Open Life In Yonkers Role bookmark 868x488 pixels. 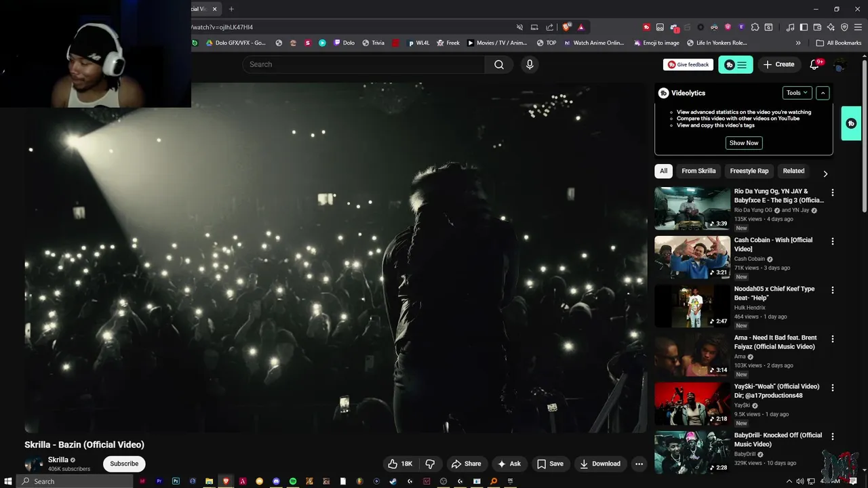tap(717, 43)
